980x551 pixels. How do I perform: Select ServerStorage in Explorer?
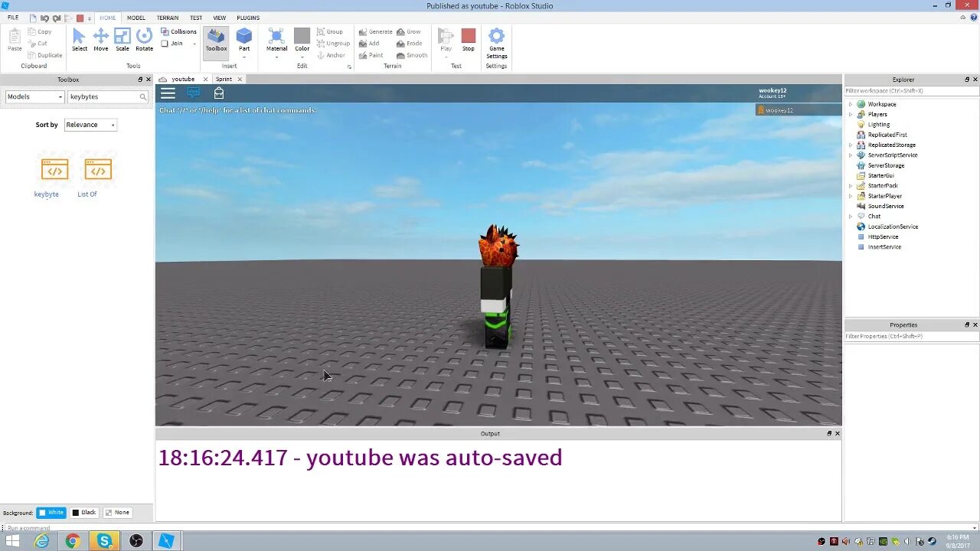(x=886, y=165)
